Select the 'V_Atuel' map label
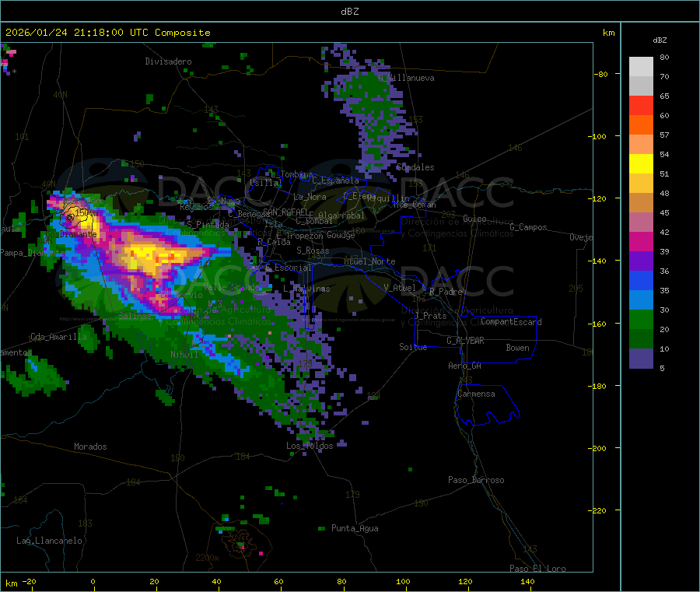The width and height of the screenshot is (700, 592). click(400, 288)
